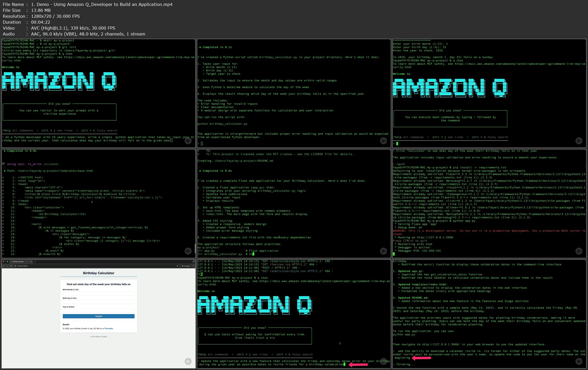The height and width of the screenshot is (370, 588).
Task: Click '4. Created a requirements.txt file' line
Action: [x=254, y=238]
